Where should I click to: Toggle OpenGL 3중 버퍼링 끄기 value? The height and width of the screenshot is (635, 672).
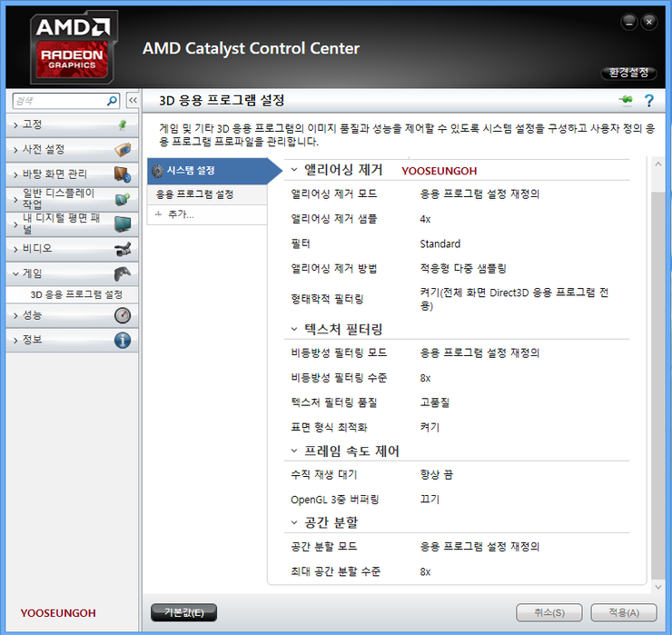click(x=430, y=500)
